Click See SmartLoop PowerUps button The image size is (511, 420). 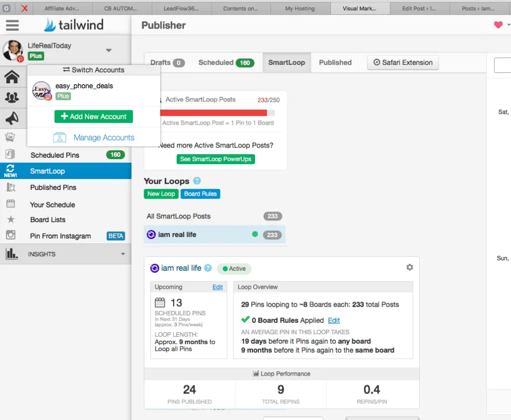(x=216, y=159)
